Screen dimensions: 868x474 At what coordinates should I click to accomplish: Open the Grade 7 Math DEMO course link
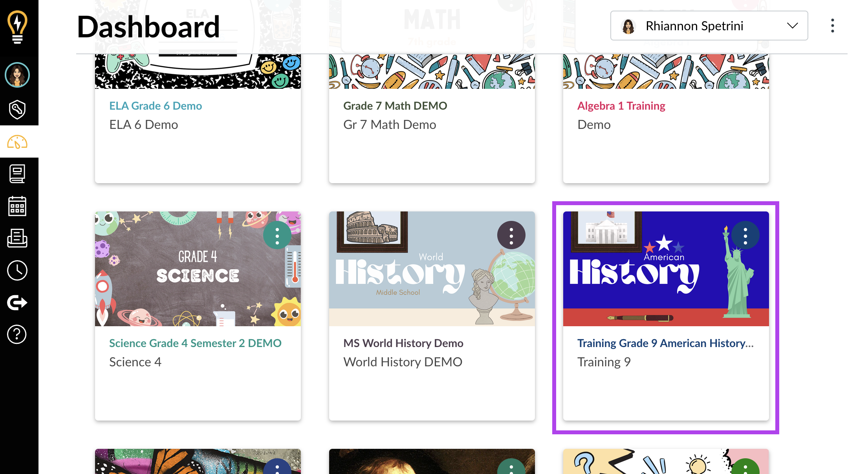[395, 106]
